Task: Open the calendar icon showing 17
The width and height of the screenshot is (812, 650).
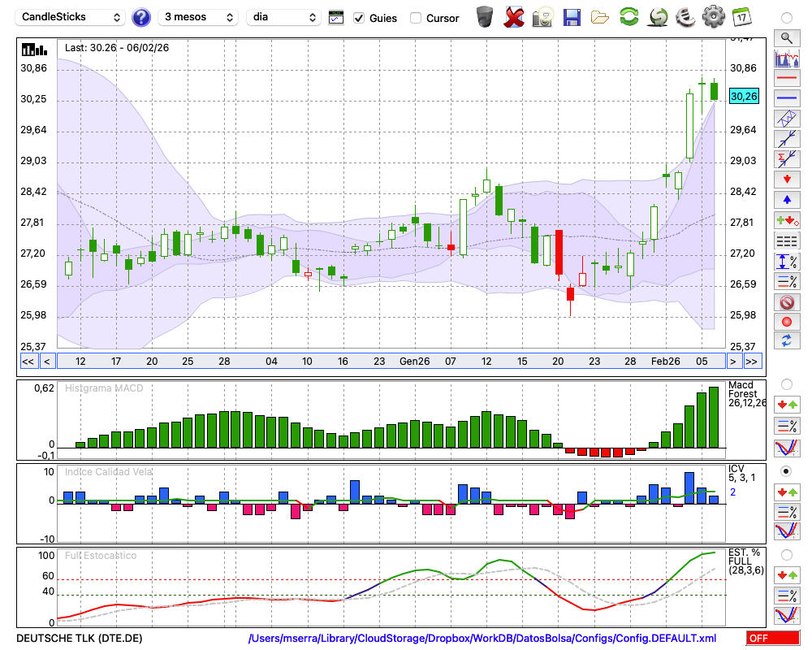Action: [741, 17]
